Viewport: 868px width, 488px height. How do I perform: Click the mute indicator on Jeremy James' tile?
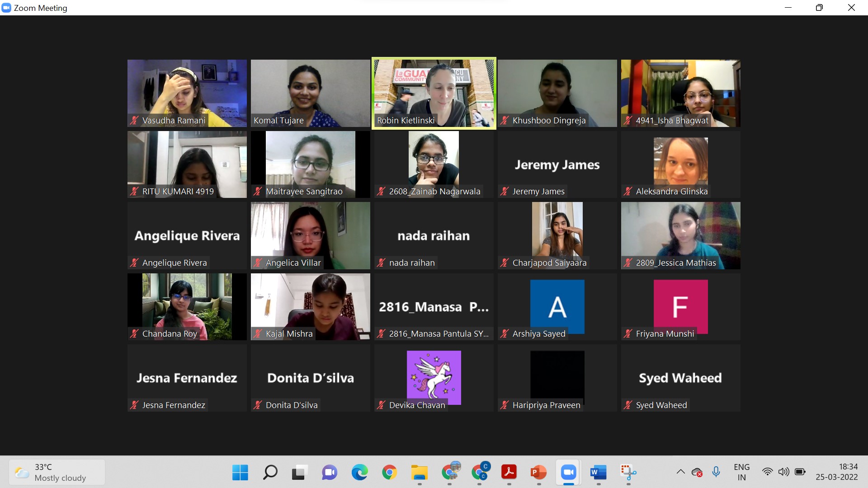(x=504, y=191)
